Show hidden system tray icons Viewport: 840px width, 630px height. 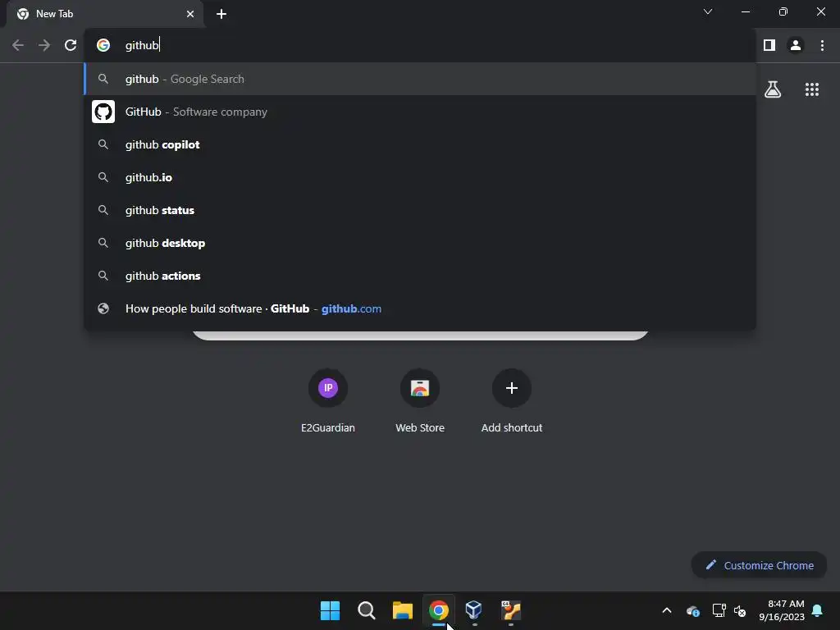tap(667, 610)
